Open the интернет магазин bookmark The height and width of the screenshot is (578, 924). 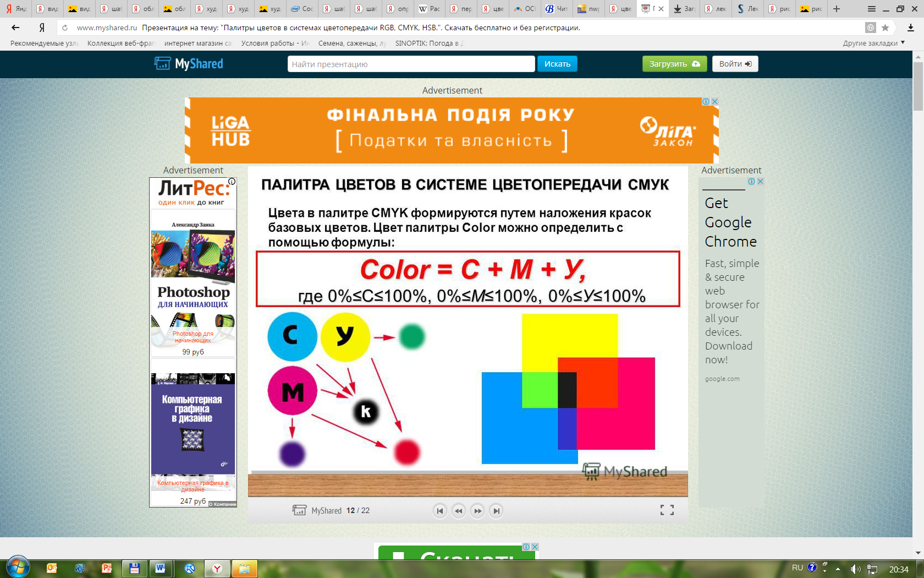click(198, 43)
